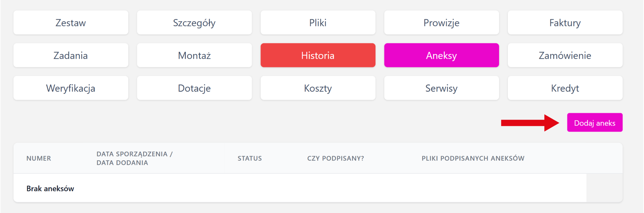Click the CZY PODPISANY? column header
The width and height of the screenshot is (644, 213).
click(336, 158)
